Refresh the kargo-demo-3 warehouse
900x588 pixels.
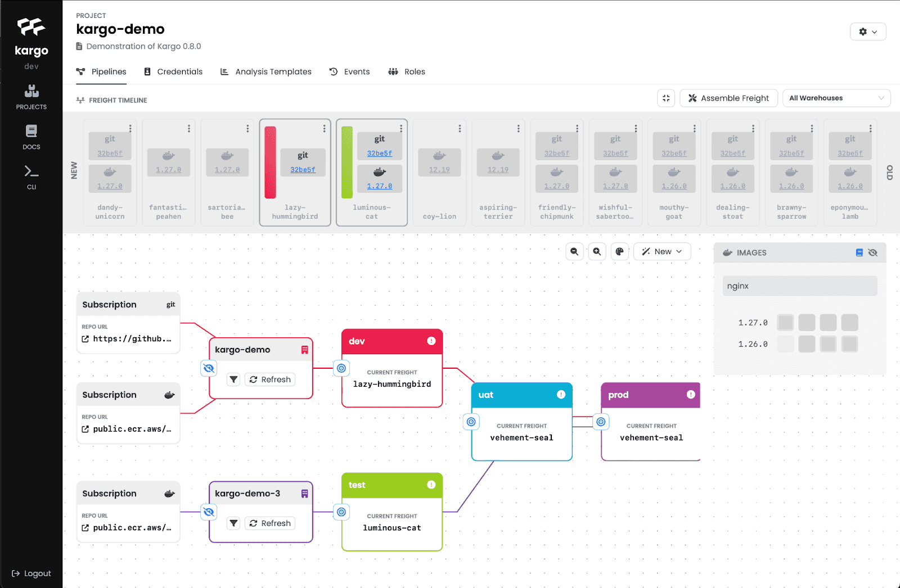pyautogui.click(x=270, y=523)
